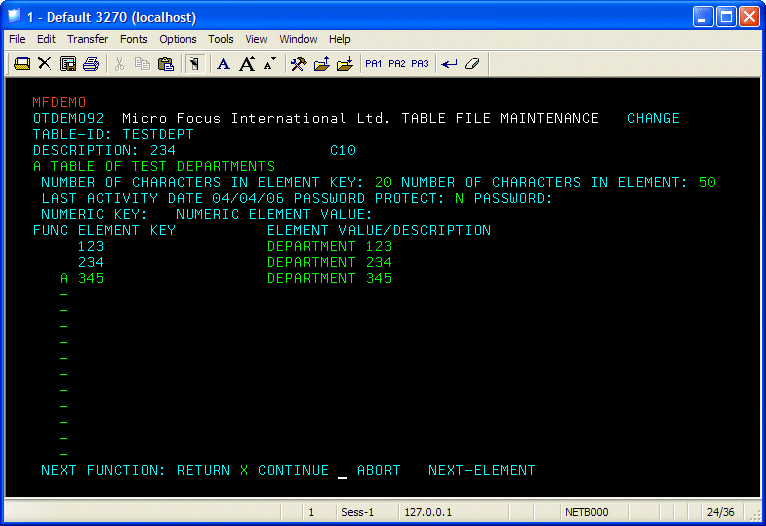Click the window icon in the title bar

pos(14,17)
